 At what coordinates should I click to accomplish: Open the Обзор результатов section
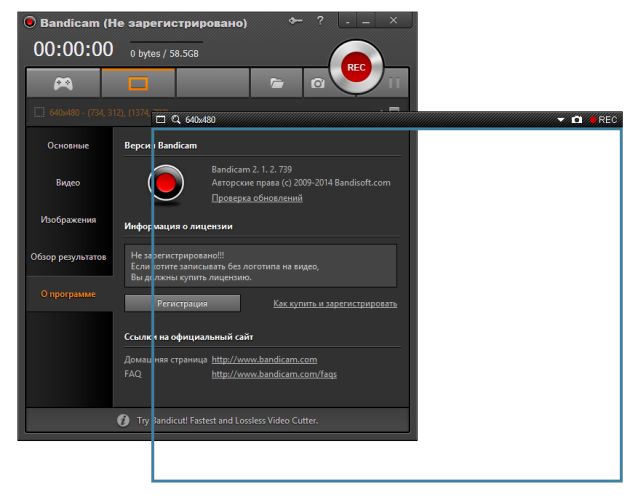point(68,257)
